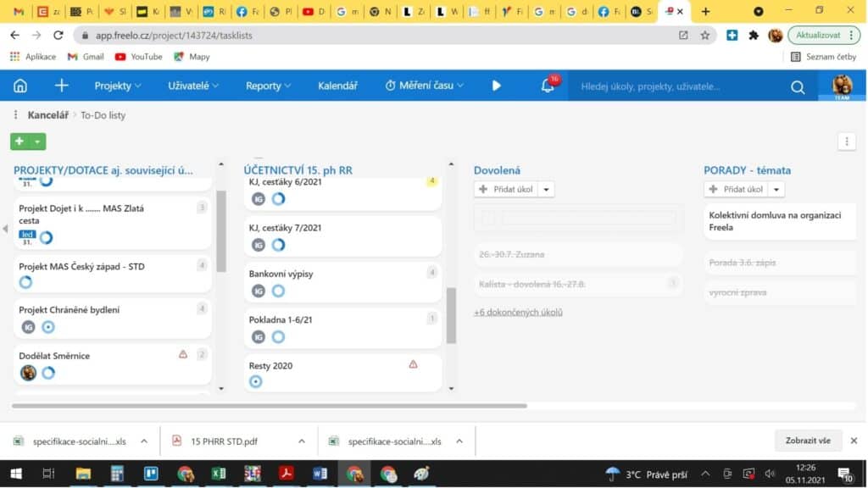Toggle the completion circle on Resty 2020
The width and height of the screenshot is (868, 488).
[x=256, y=382]
